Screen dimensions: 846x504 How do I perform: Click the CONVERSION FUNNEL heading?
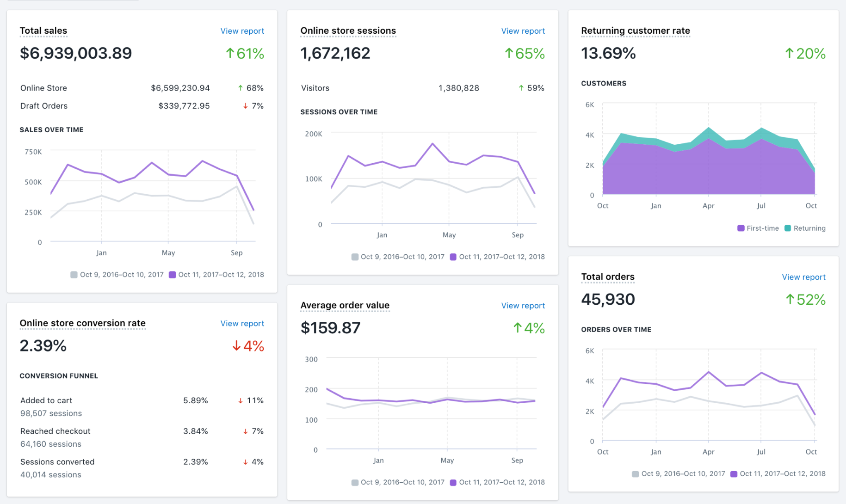pos(59,376)
